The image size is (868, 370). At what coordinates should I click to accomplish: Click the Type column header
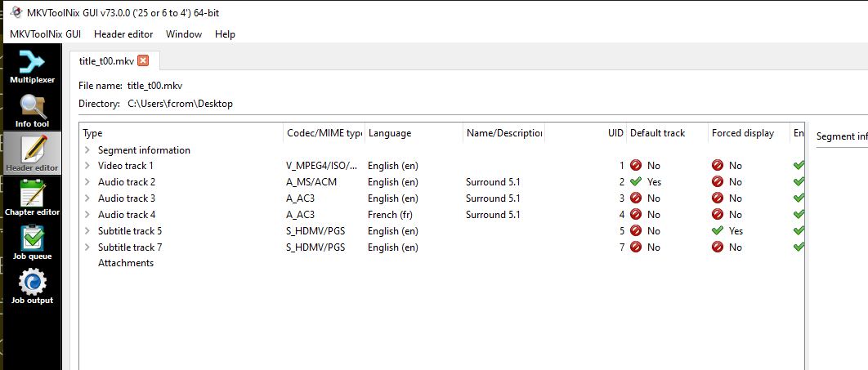coord(181,133)
